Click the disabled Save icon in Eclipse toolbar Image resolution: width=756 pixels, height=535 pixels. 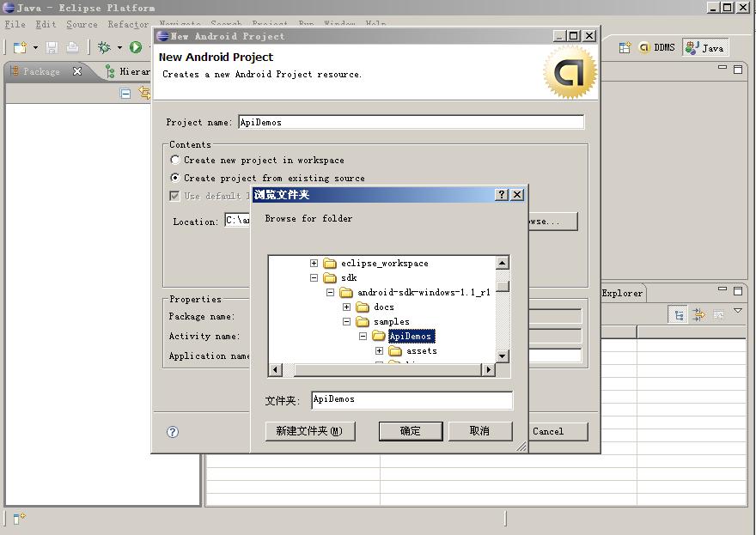52,47
